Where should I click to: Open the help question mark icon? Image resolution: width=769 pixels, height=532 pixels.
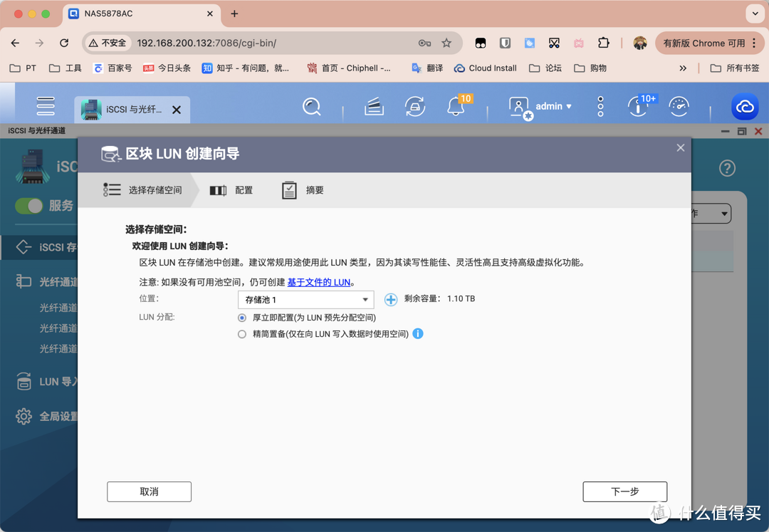pos(726,169)
